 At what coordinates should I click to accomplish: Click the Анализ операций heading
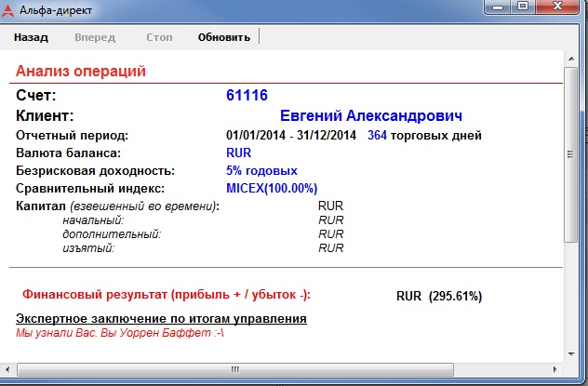81,71
